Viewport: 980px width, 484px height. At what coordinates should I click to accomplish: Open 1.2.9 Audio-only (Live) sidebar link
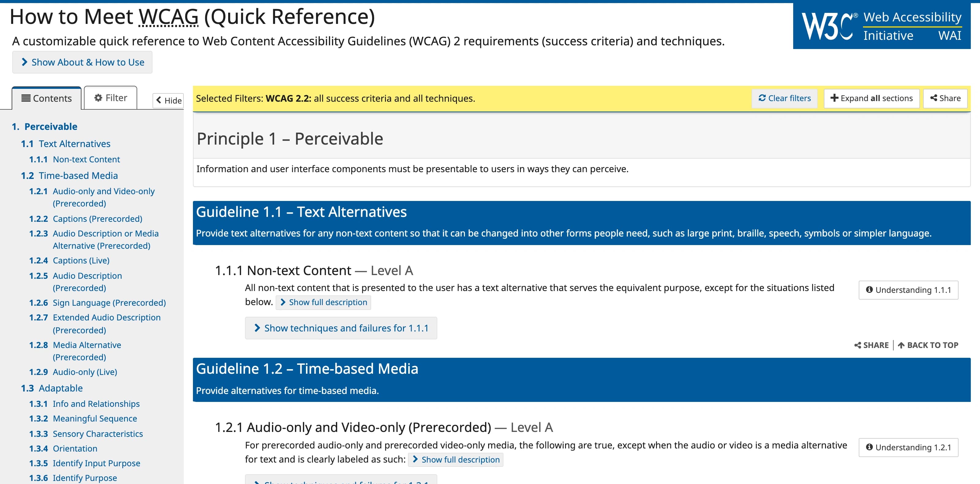[x=73, y=372]
